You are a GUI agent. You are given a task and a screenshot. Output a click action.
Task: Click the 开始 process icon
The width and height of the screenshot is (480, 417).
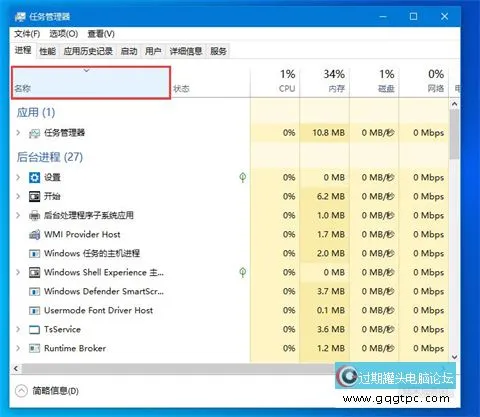[x=34, y=196]
